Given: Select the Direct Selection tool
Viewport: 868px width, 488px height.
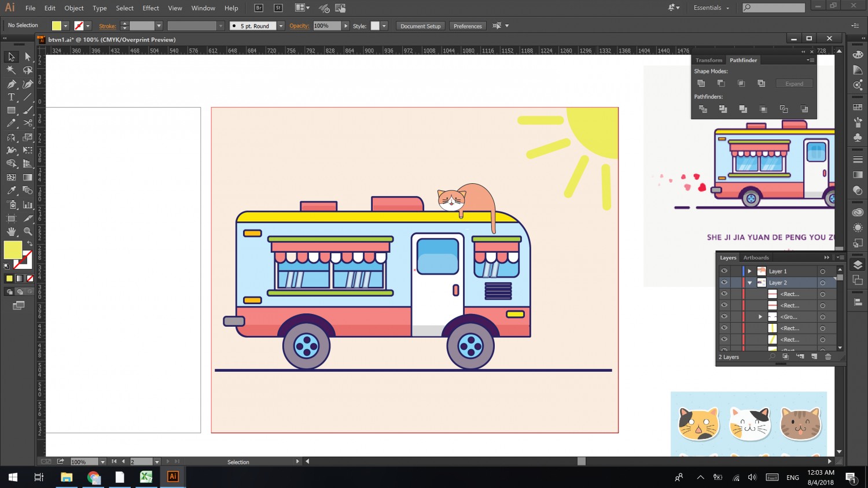Looking at the screenshot, I should coord(27,57).
